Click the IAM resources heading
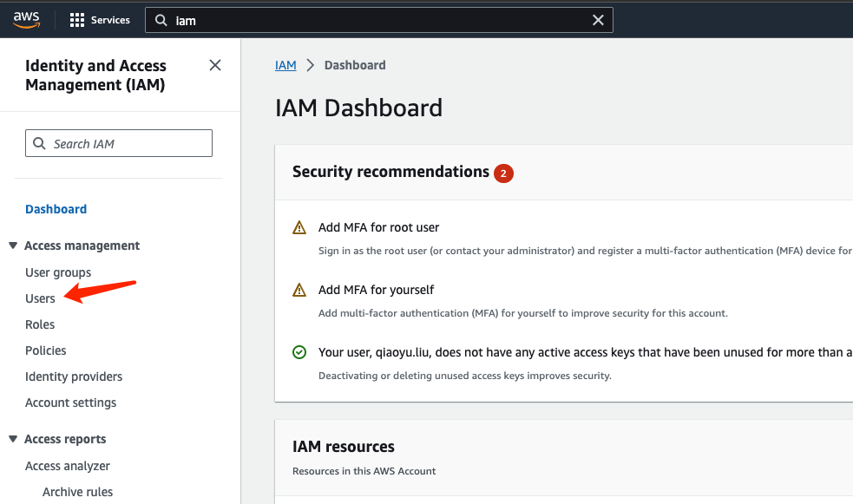 pos(344,447)
